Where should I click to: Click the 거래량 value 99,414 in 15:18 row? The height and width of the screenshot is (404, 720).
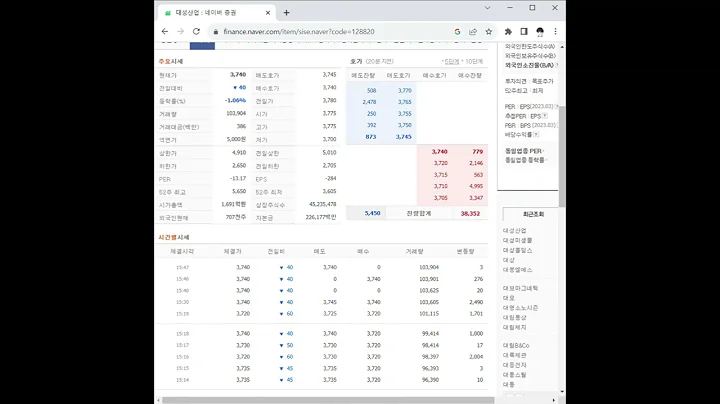(430, 334)
